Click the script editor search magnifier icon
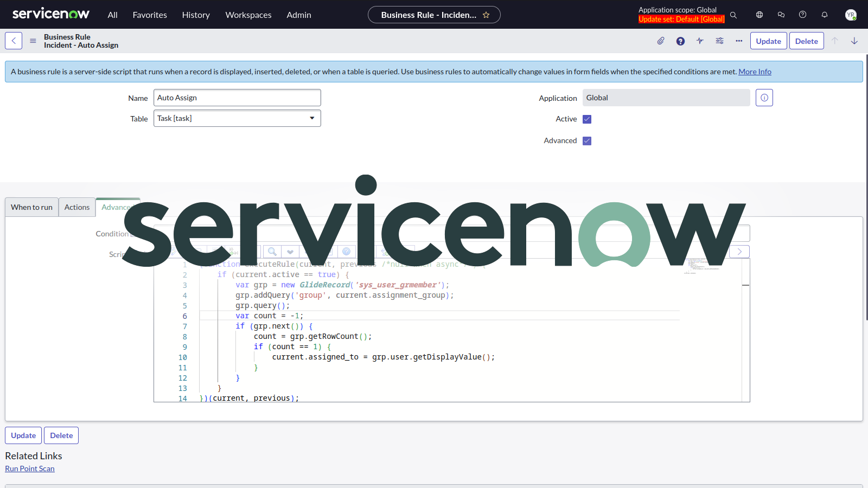 271,251
